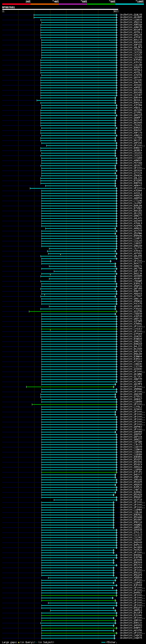Open hit UniRef100_Q8B513
This screenshot has height=644, width=146.
coord(131,610)
